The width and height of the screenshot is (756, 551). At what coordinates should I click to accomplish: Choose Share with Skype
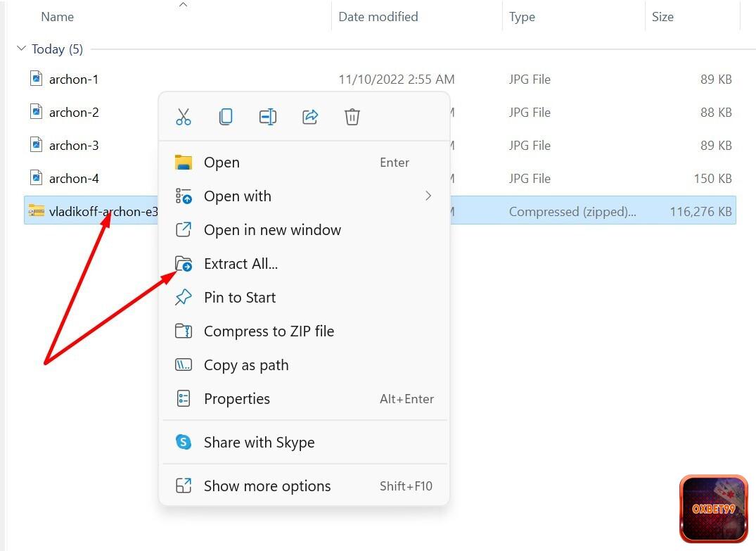click(x=304, y=443)
